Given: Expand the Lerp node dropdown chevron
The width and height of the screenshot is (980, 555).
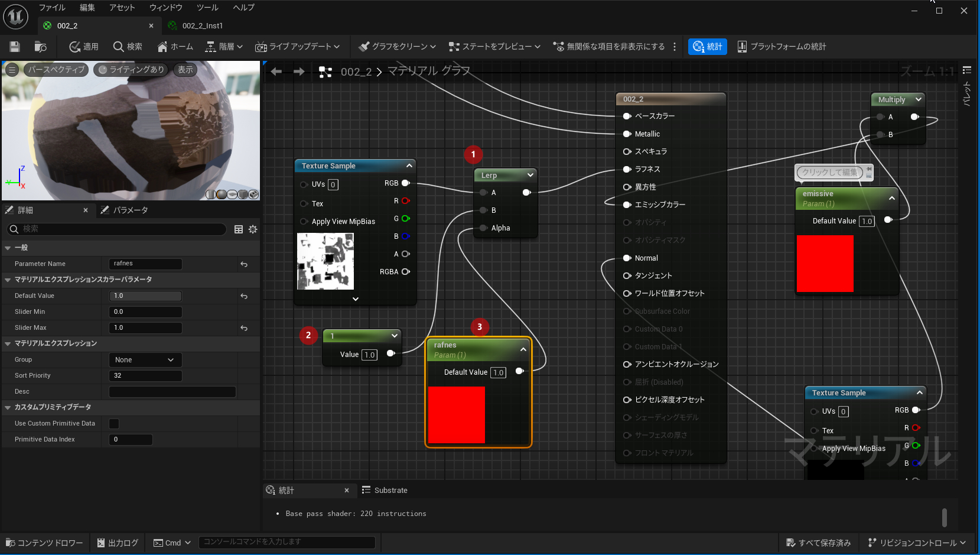Looking at the screenshot, I should point(530,175).
